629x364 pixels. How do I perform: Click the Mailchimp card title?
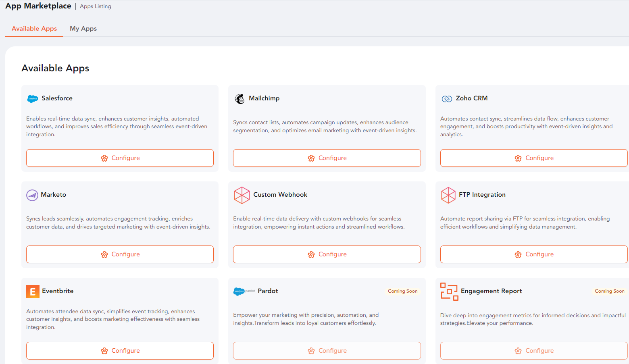tap(264, 98)
